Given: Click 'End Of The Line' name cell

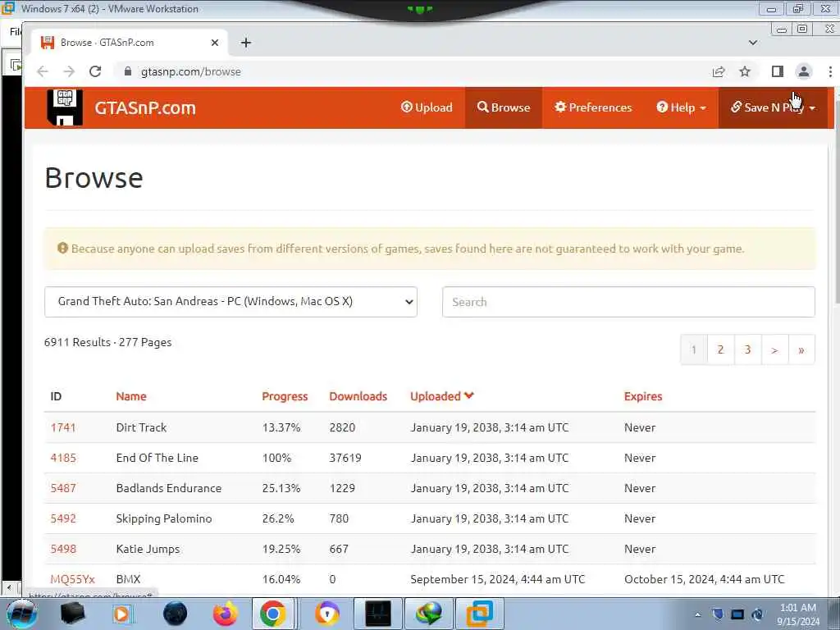Looking at the screenshot, I should tap(157, 458).
